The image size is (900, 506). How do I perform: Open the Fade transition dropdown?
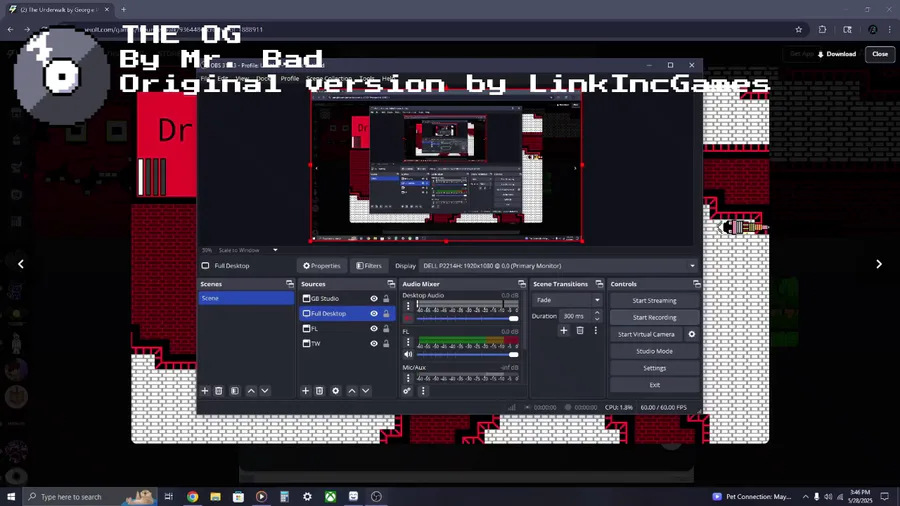[567, 300]
